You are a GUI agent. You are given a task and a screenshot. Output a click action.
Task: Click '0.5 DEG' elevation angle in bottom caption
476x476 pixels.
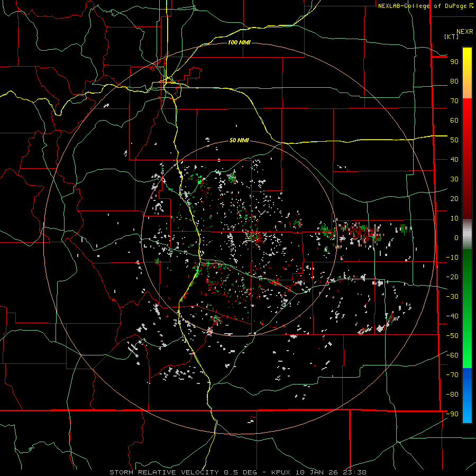coord(241,472)
